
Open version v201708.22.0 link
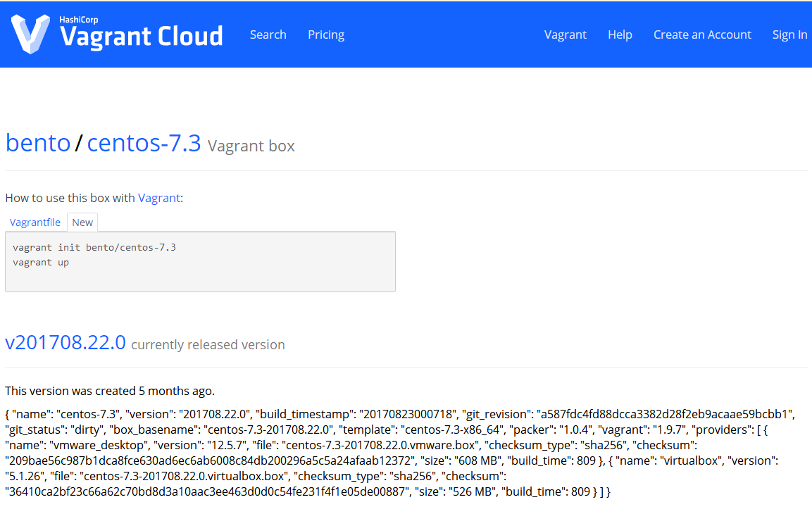point(65,343)
